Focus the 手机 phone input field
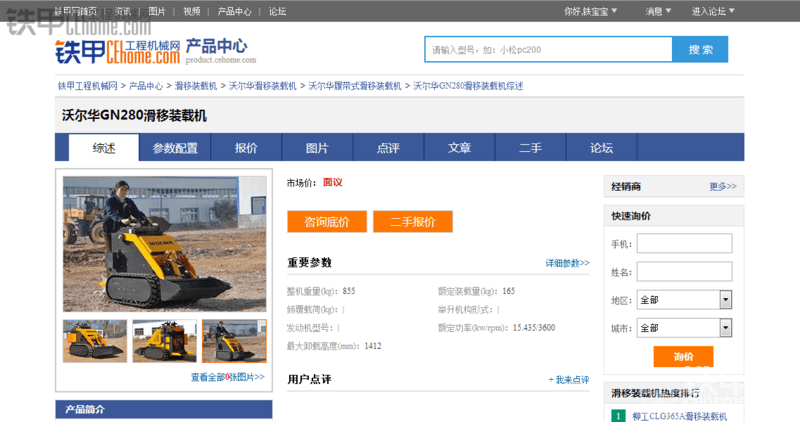Image resolution: width=800 pixels, height=422 pixels. click(684, 243)
